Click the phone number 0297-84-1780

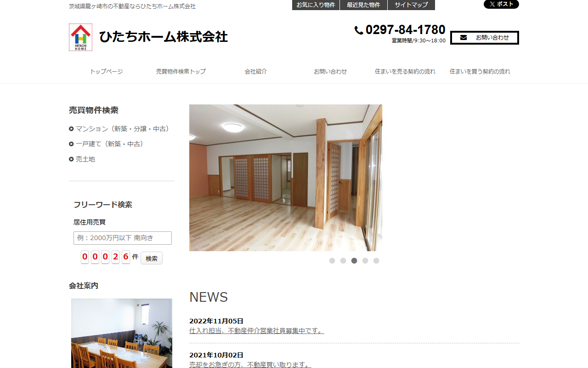pos(406,30)
